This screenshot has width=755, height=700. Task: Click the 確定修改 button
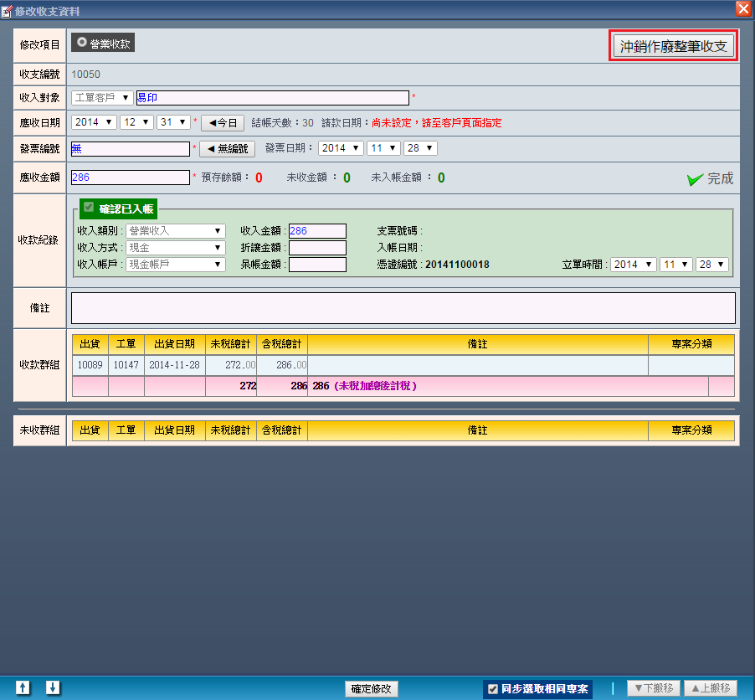371,688
